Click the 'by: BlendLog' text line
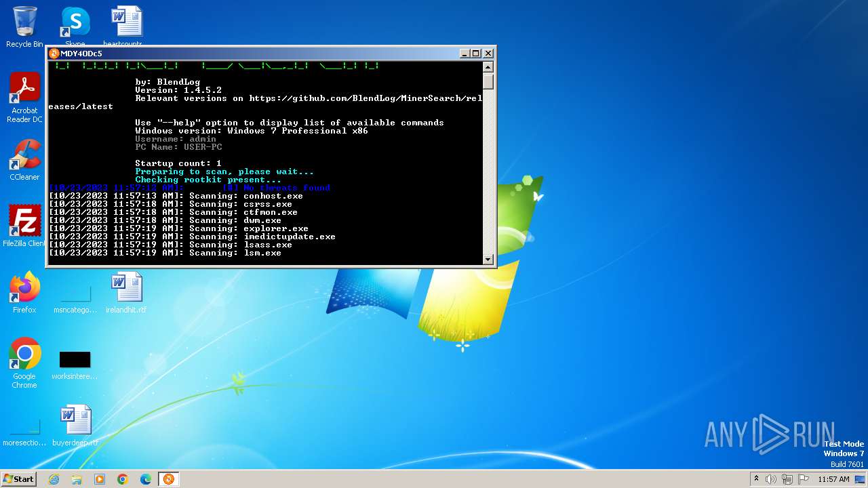 coord(167,82)
